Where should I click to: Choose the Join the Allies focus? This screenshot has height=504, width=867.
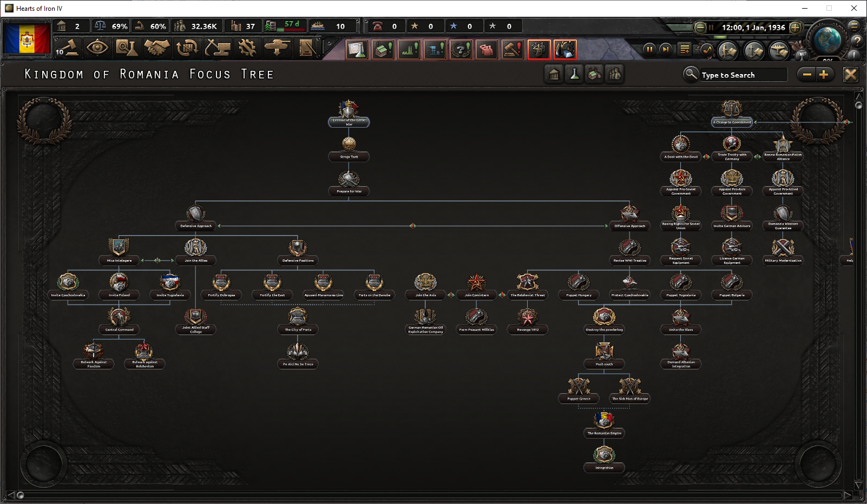pos(196,253)
